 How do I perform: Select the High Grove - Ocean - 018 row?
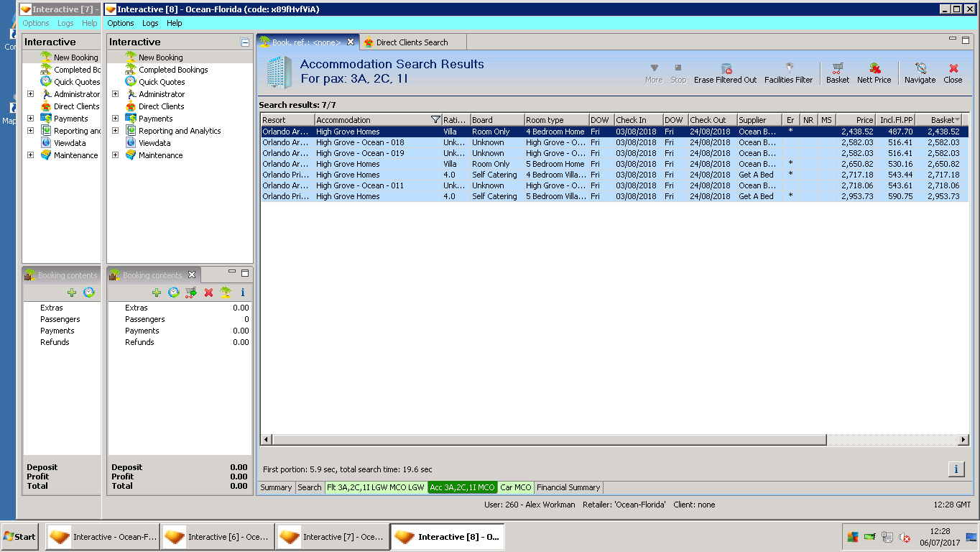(614, 142)
